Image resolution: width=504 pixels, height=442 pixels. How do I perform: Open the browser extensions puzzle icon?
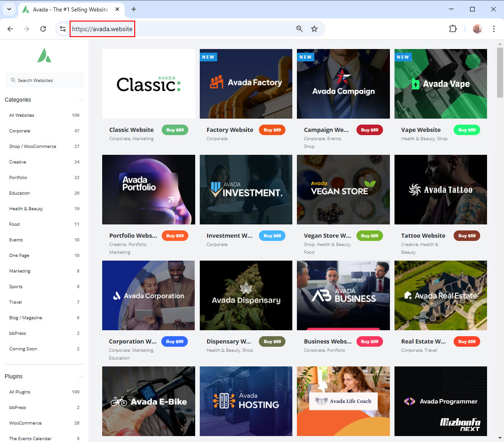click(453, 29)
